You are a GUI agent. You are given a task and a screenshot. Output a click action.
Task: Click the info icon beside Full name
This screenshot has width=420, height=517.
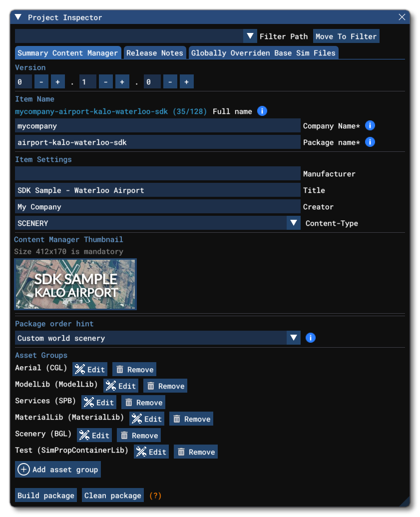click(262, 111)
